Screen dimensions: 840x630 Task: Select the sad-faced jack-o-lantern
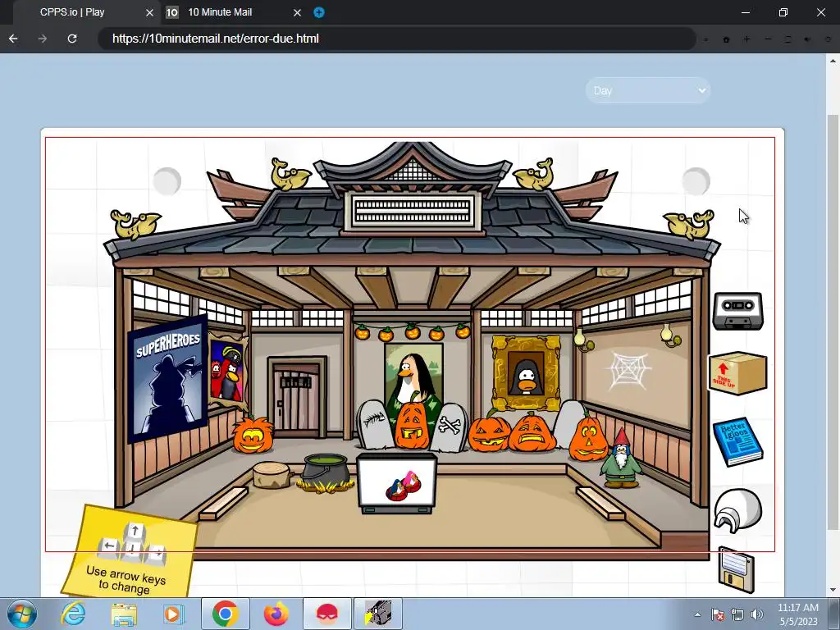click(532, 431)
